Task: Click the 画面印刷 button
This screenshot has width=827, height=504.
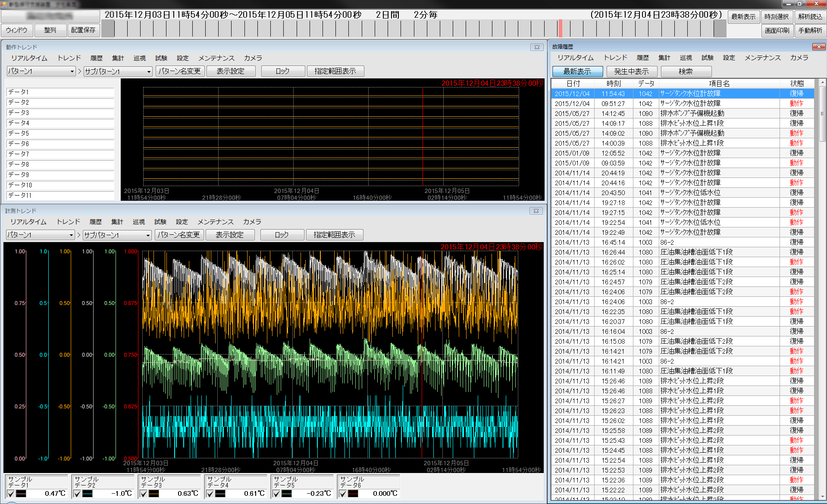Action: point(777,31)
